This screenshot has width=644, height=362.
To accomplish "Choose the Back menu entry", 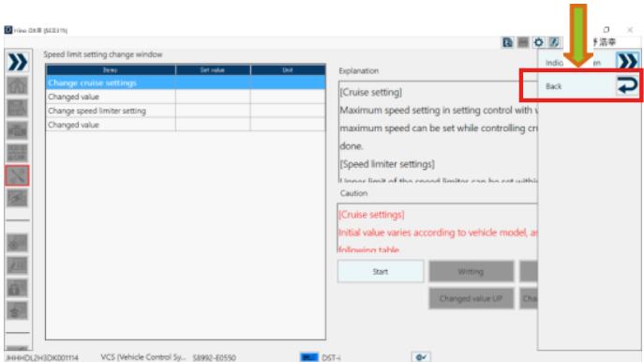I will coord(553,86).
